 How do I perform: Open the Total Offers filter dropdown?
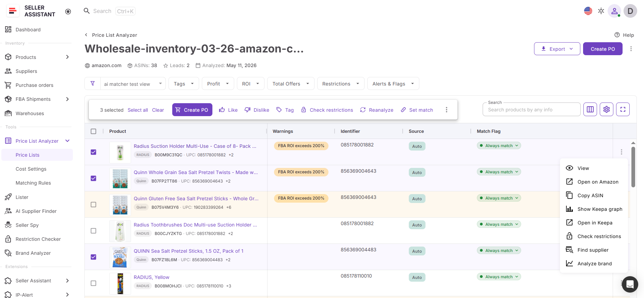coord(291,84)
